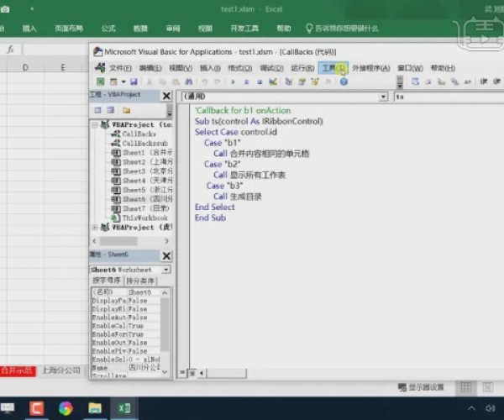504x420 pixels.
Task: Click the Redo arrow icon
Action: [x=218, y=81]
